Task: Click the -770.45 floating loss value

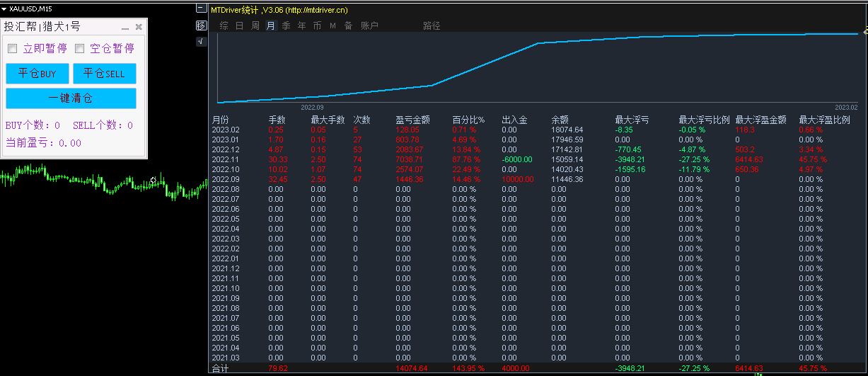Action: 629,149
